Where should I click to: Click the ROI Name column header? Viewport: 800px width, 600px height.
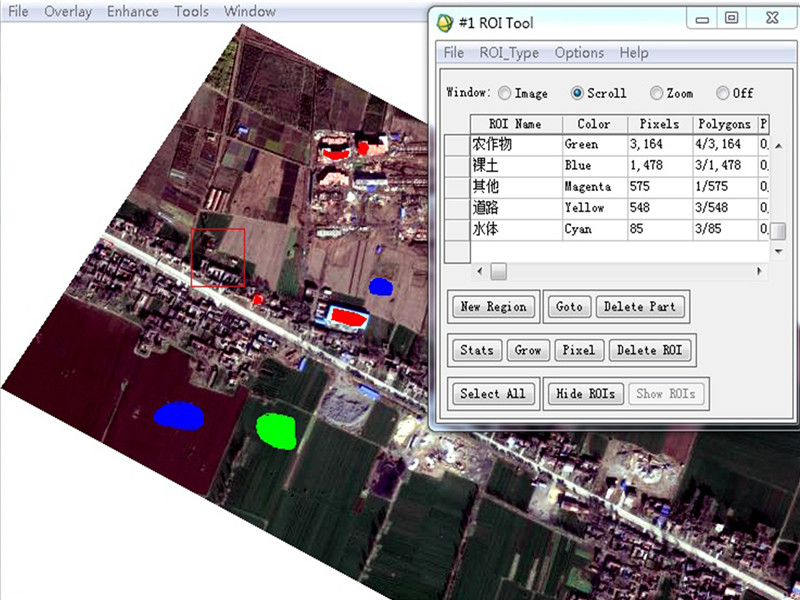click(516, 124)
